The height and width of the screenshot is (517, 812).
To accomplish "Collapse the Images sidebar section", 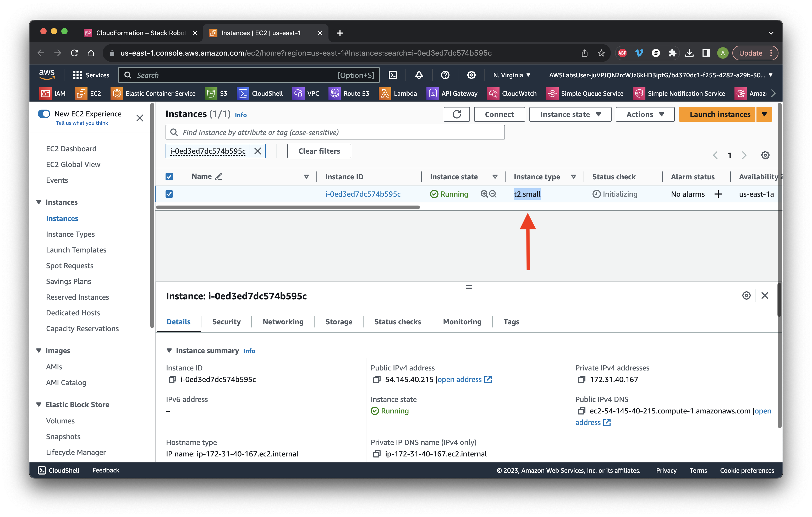I will pyautogui.click(x=39, y=351).
